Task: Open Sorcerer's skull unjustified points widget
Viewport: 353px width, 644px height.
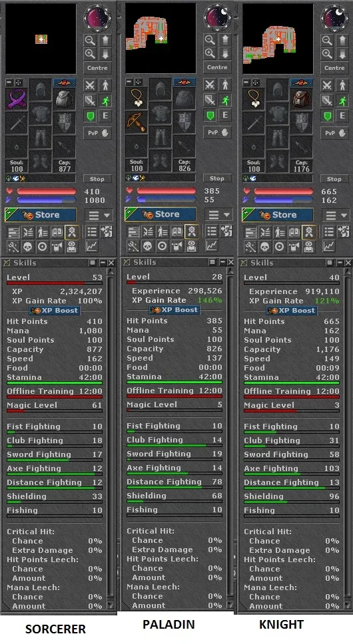Action: click(x=27, y=246)
